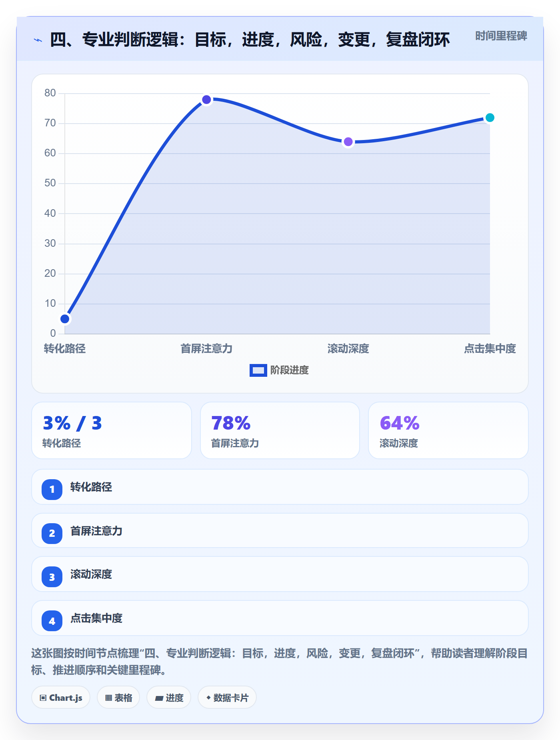Click the description paragraph starting 这张图按时间节点
The height and width of the screenshot is (740, 560).
point(280,662)
